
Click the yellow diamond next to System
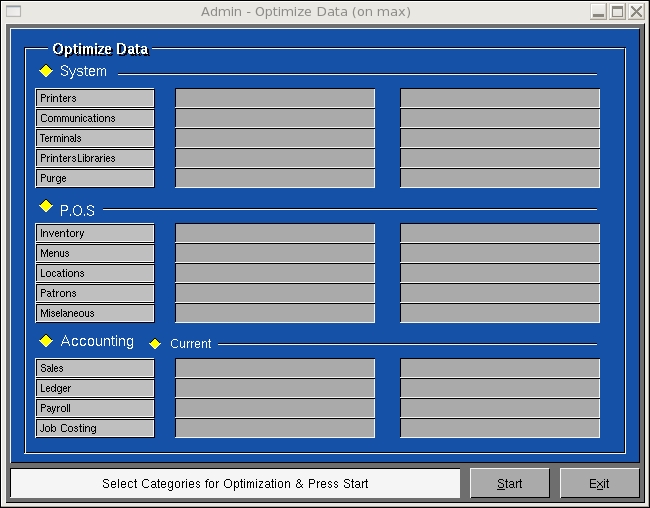tap(46, 71)
